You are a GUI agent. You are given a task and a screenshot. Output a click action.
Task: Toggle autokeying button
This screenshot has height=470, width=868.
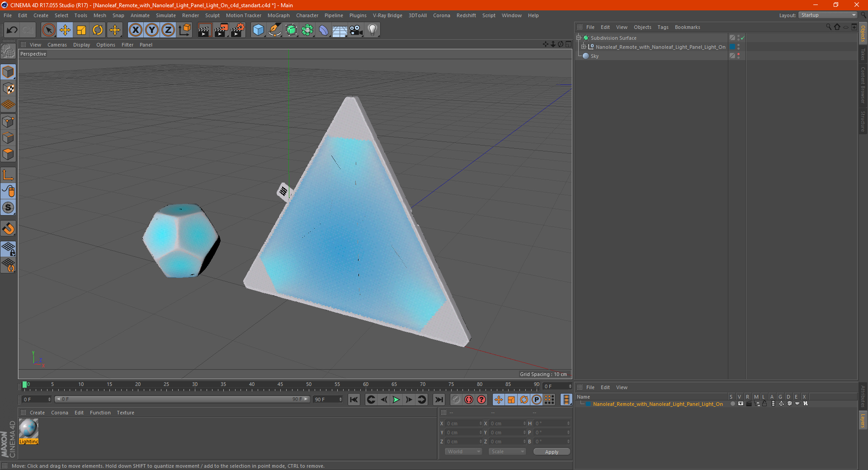pos(469,399)
